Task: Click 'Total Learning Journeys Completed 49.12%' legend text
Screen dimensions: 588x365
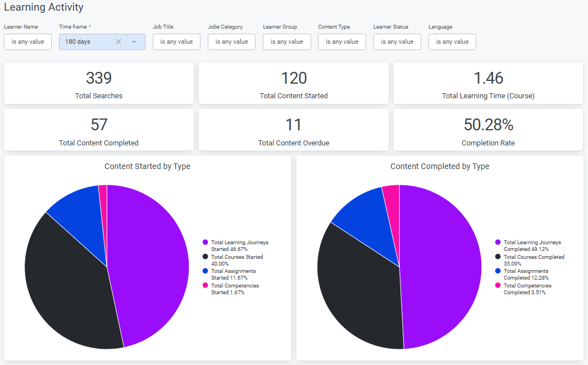Action: point(532,246)
